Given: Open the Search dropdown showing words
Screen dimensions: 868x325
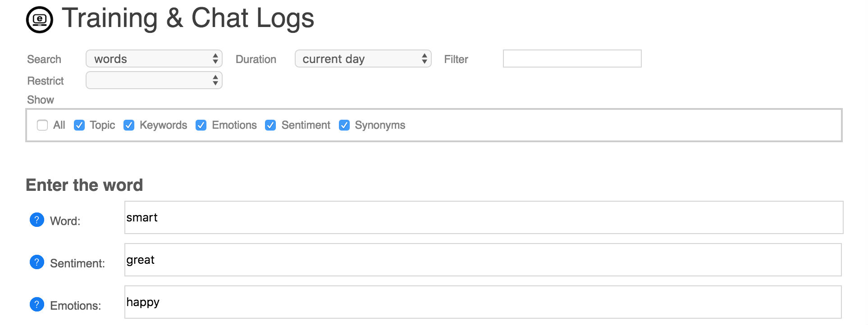Looking at the screenshot, I should [154, 59].
